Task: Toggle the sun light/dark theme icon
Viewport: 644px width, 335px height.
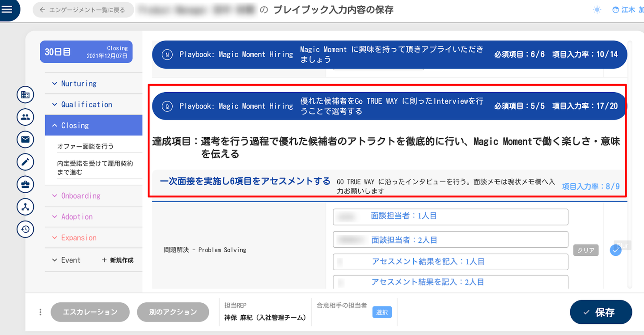Action: click(x=597, y=10)
